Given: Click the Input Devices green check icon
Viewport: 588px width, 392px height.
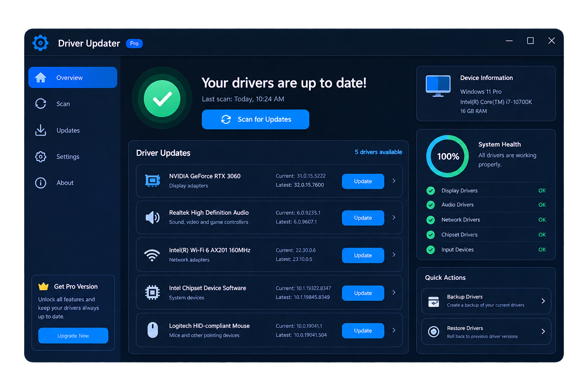Looking at the screenshot, I should pyautogui.click(x=431, y=250).
